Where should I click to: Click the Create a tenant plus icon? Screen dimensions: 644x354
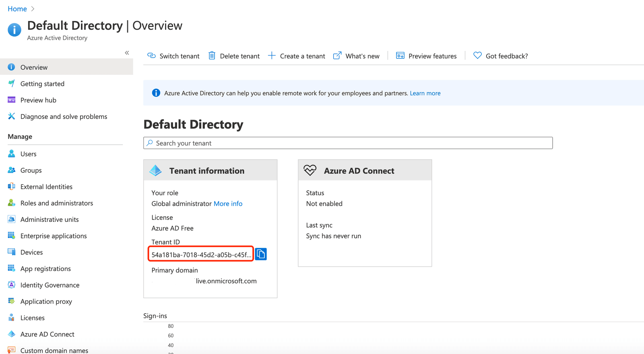272,56
